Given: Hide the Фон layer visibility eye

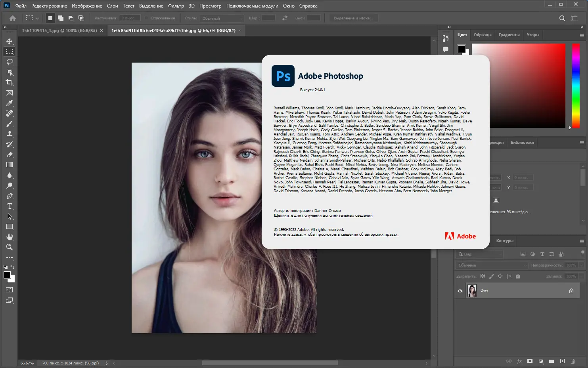Looking at the screenshot, I should [460, 291].
